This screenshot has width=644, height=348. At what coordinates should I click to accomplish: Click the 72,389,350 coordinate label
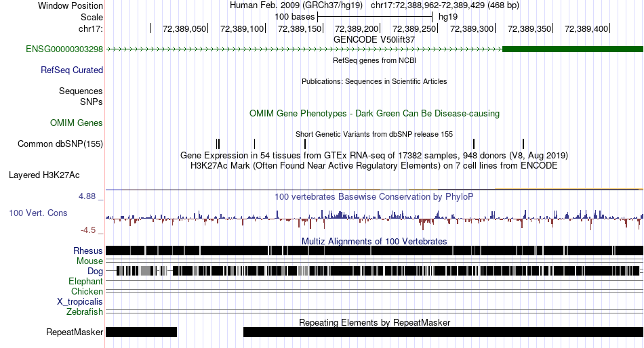[x=529, y=28]
